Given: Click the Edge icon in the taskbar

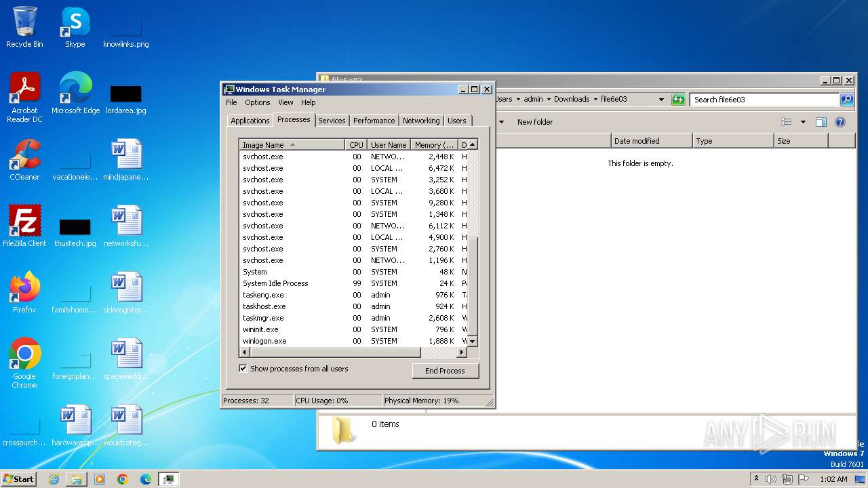Looking at the screenshot, I should coord(146,479).
